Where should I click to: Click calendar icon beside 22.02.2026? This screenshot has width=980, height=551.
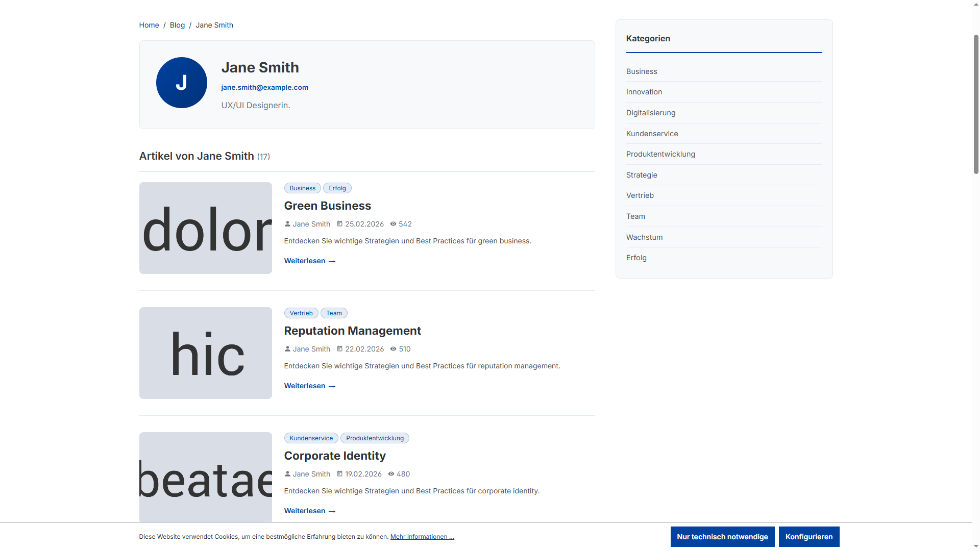pyautogui.click(x=339, y=349)
